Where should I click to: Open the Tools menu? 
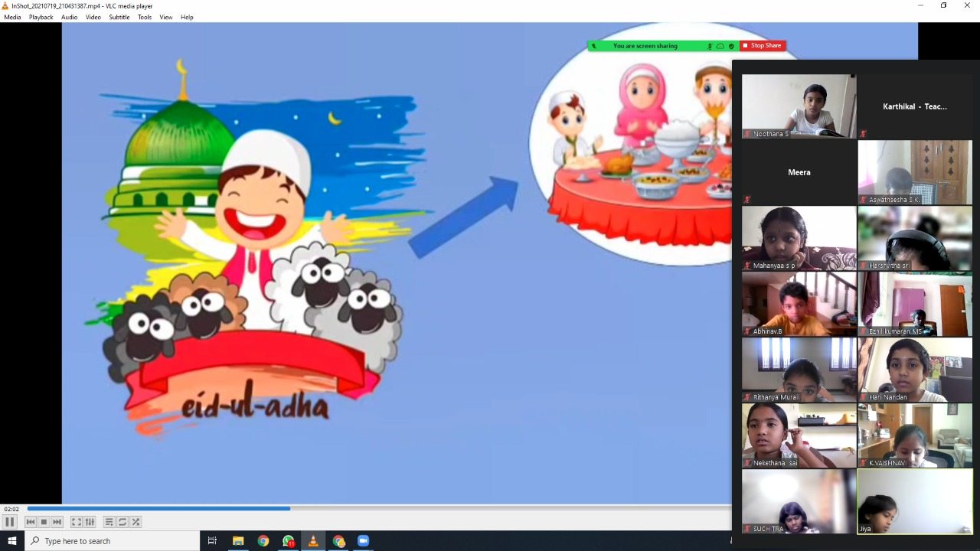pos(145,17)
